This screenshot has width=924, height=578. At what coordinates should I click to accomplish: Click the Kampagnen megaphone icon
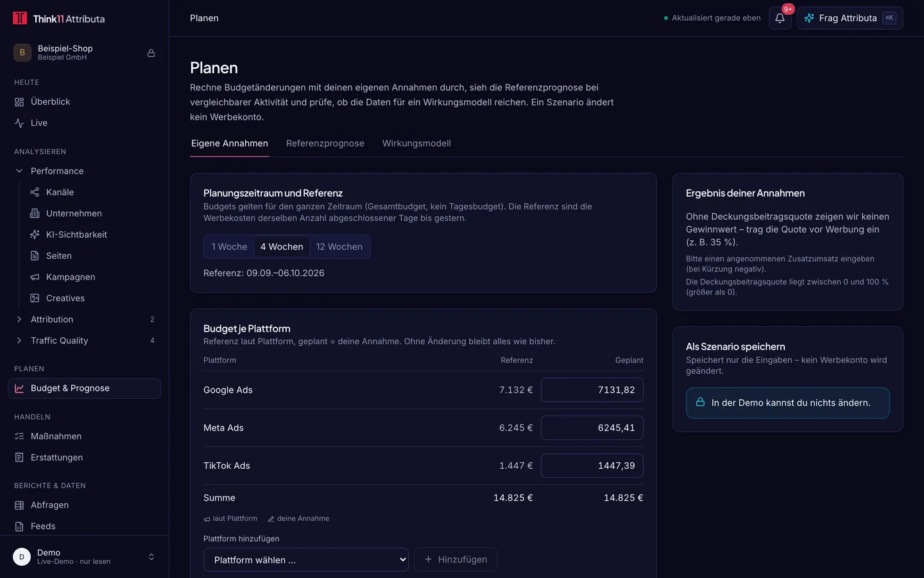point(35,277)
